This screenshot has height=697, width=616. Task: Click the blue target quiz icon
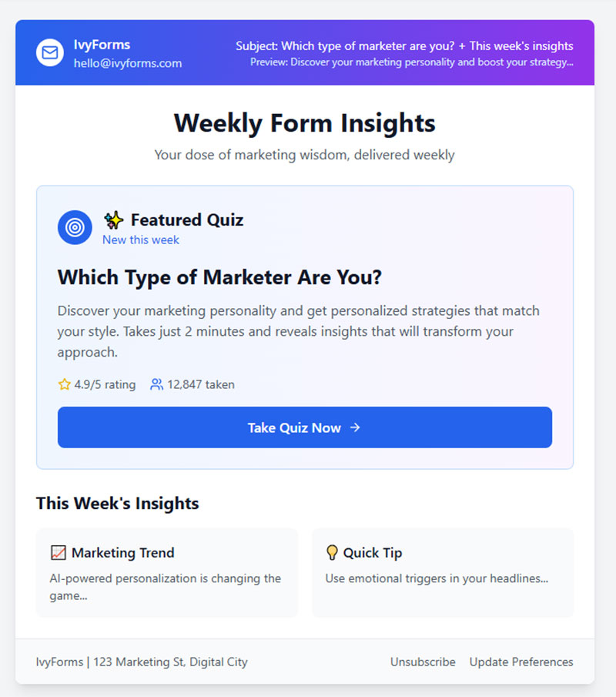(x=75, y=228)
